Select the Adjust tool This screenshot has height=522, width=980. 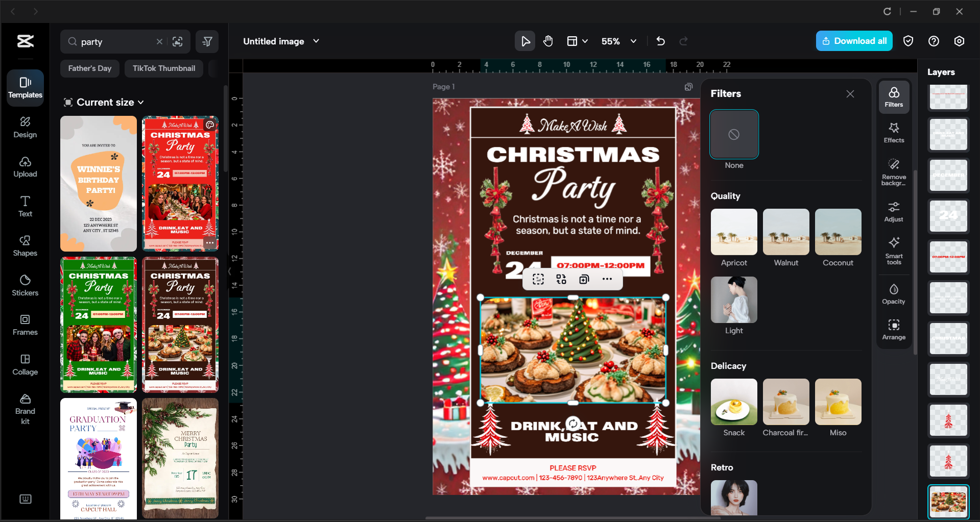pyautogui.click(x=893, y=211)
